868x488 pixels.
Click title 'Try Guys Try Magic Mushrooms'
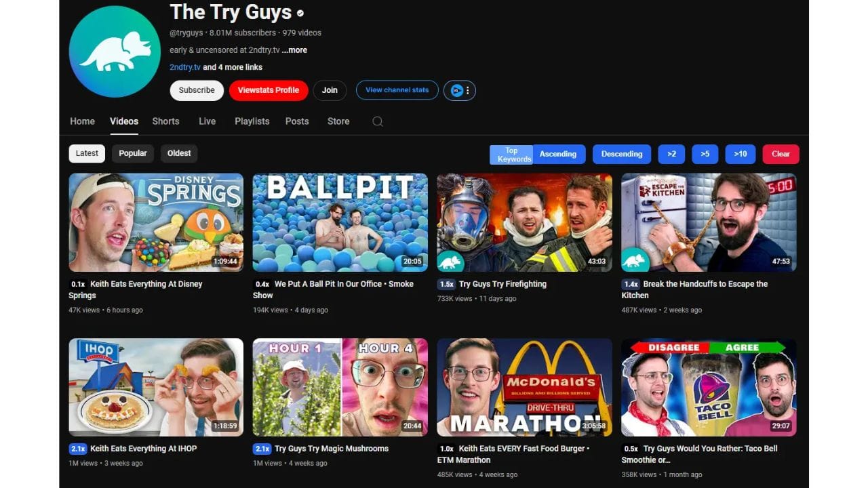332,449
